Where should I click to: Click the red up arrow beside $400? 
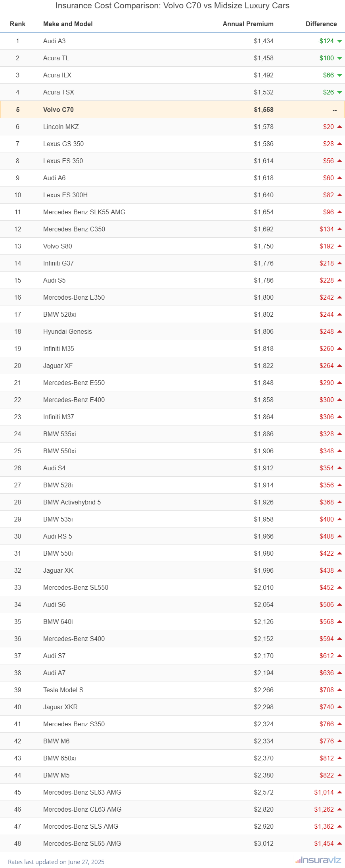339,519
